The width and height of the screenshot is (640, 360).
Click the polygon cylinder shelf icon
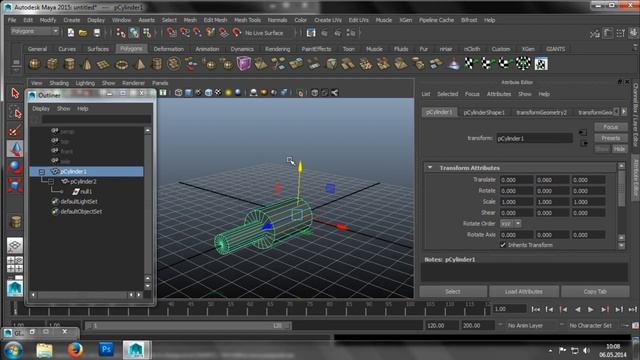pyautogui.click(x=70, y=64)
